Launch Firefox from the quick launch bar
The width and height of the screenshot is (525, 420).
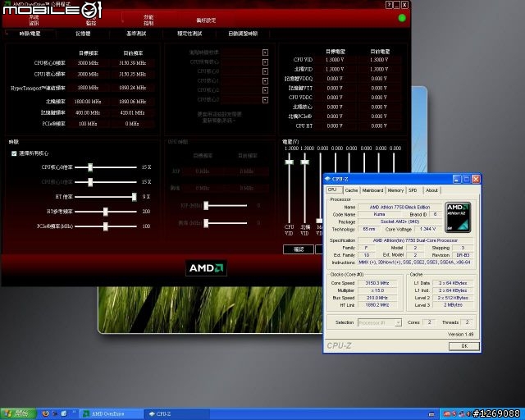(x=46, y=413)
